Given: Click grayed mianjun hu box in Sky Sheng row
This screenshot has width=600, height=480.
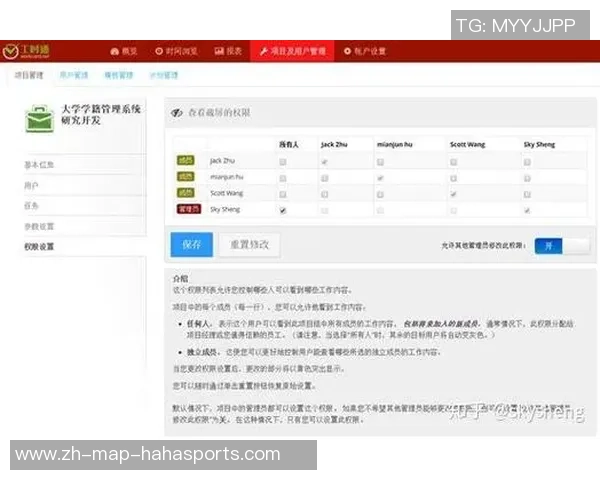Looking at the screenshot, I should point(380,211).
